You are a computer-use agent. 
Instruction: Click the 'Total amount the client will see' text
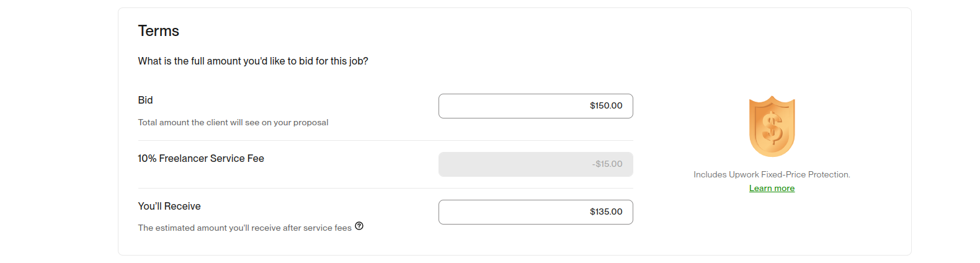click(x=233, y=123)
